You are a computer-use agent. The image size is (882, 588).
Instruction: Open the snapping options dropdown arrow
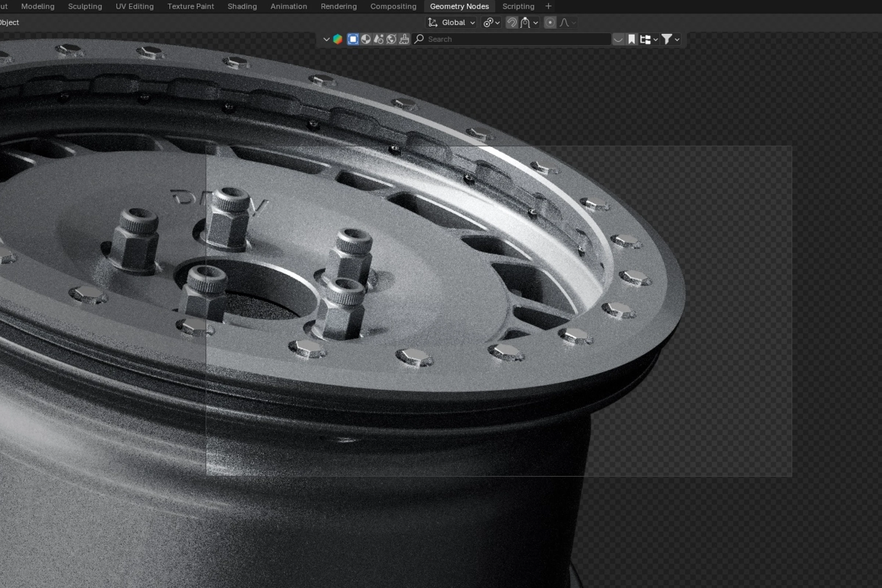536,22
